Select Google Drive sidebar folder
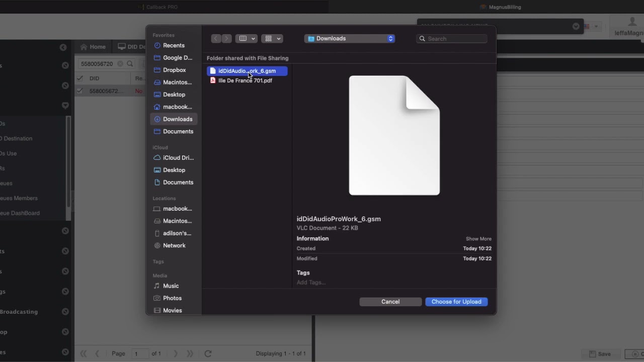Viewport: 644px width, 362px height. (x=174, y=58)
